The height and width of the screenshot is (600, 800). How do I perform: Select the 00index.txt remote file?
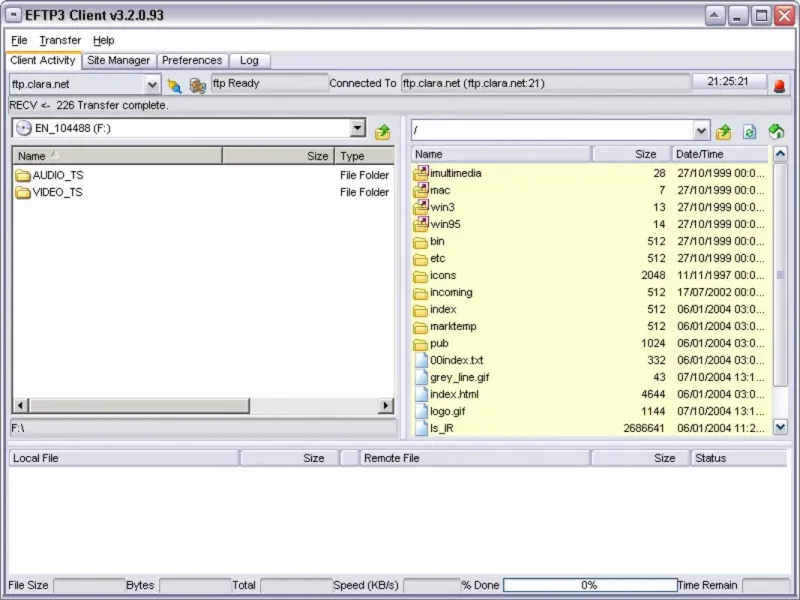click(456, 360)
